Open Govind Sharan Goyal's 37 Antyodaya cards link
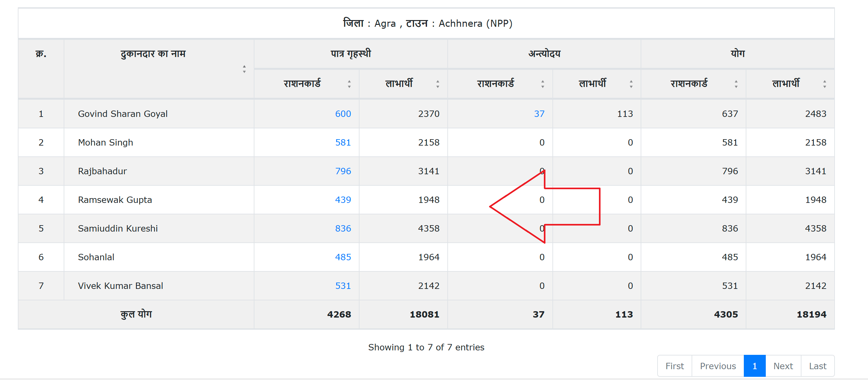This screenshot has width=868, height=380. (x=539, y=114)
